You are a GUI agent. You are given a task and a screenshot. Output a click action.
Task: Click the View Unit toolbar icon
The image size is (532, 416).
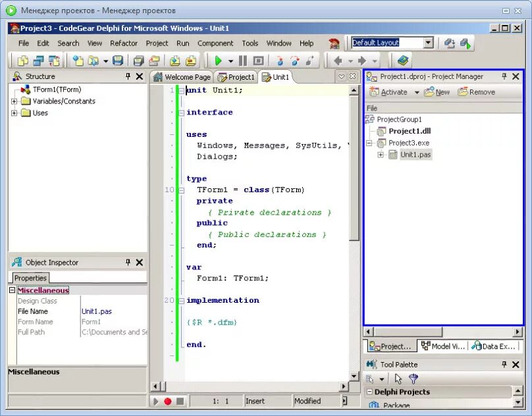(x=23, y=61)
